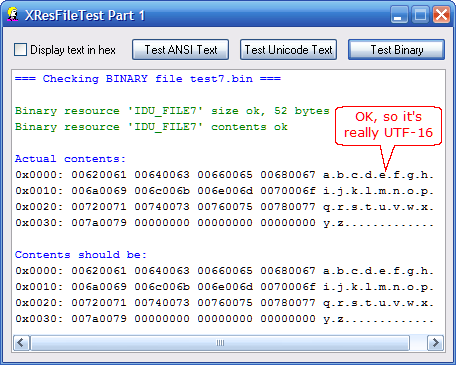Click the 'Actual contents:' heading
The image size is (456, 365).
(70, 159)
